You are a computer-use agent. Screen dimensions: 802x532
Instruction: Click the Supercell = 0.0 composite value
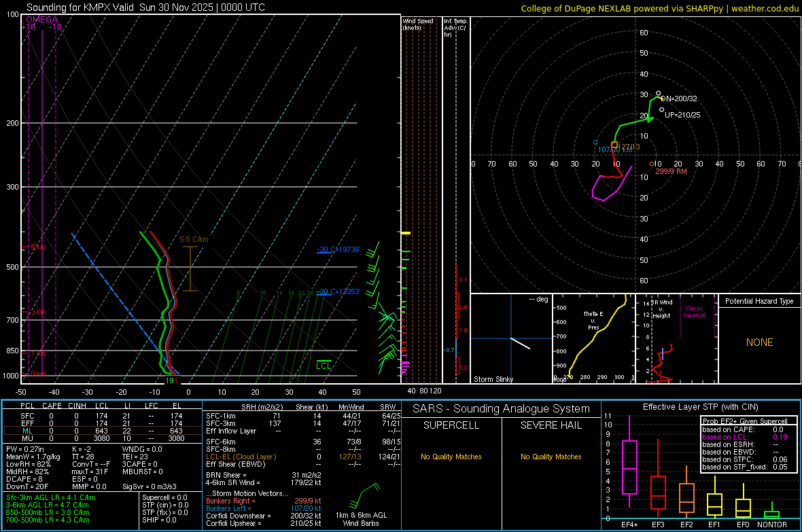click(x=164, y=498)
